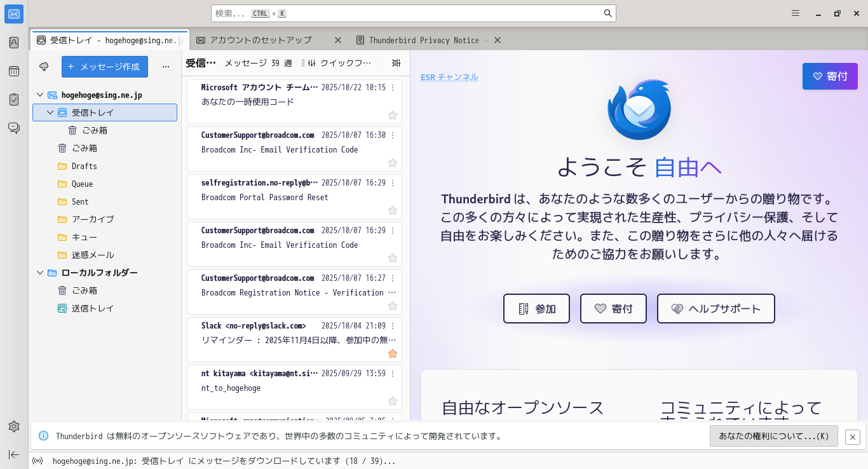
Task: Open message list display options
Action: click(397, 63)
